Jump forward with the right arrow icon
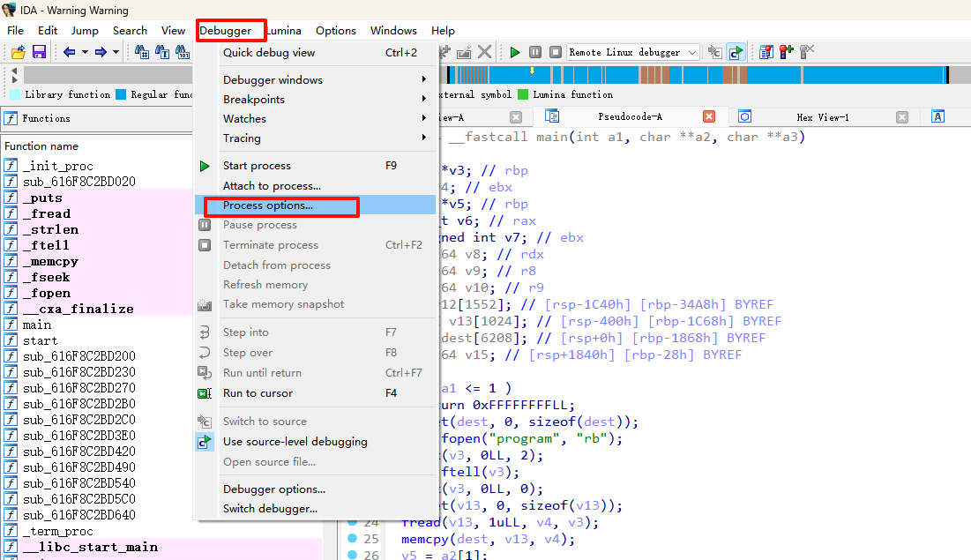This screenshot has width=971, height=560. pyautogui.click(x=101, y=52)
